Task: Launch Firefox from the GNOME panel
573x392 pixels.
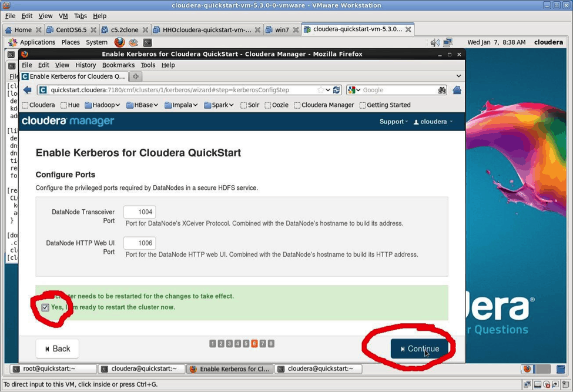Action: pos(119,42)
